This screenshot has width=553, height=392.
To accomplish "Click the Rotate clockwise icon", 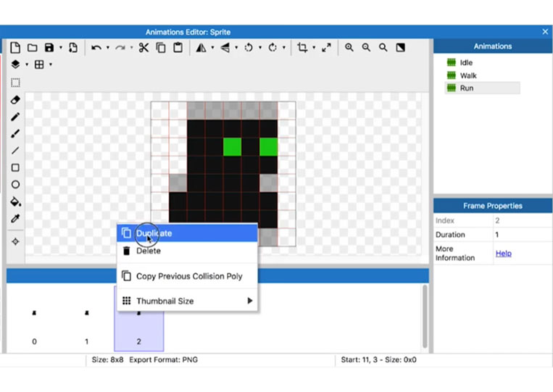I will coord(273,48).
